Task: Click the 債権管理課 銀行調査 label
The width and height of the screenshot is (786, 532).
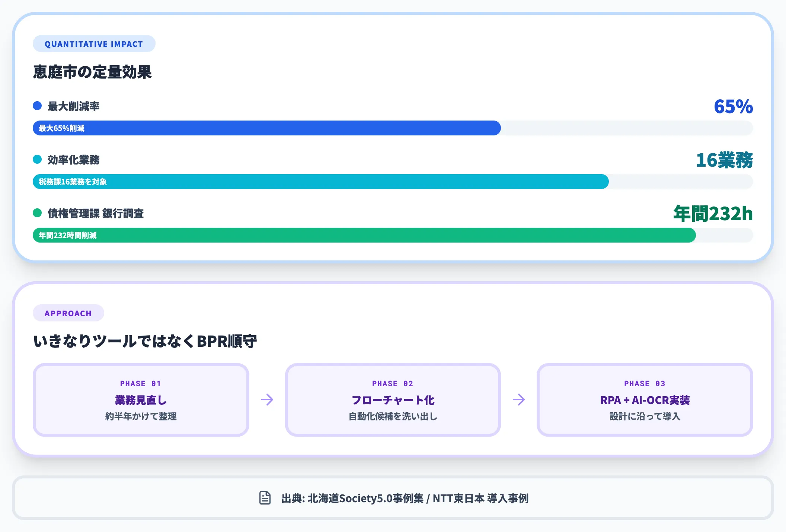Action: (x=96, y=214)
